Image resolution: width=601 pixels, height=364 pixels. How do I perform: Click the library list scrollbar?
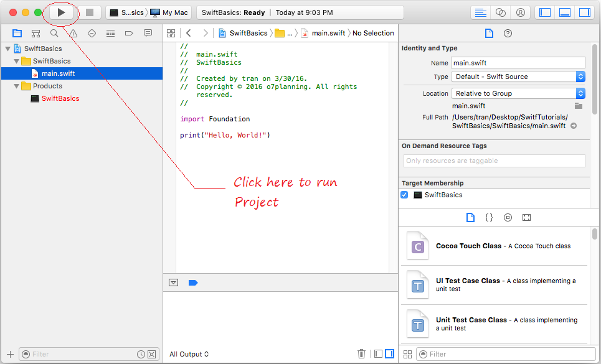(595, 233)
